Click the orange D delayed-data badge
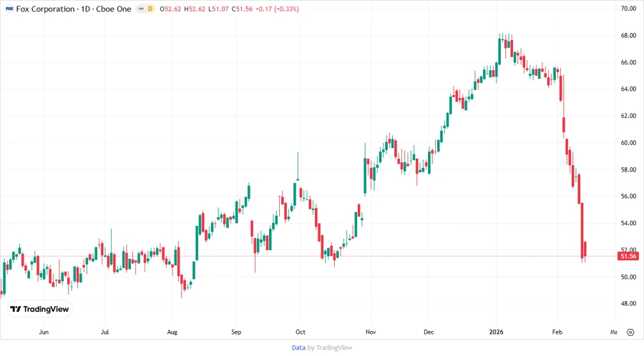Image resolution: width=644 pixels, height=356 pixels. point(150,9)
